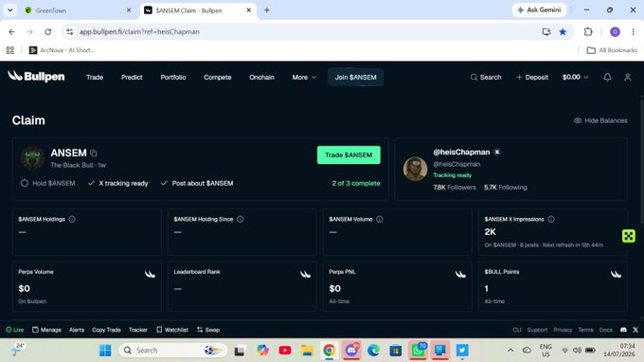644x362 pixels.
Task: Click the Windows Start button
Action: (105, 351)
